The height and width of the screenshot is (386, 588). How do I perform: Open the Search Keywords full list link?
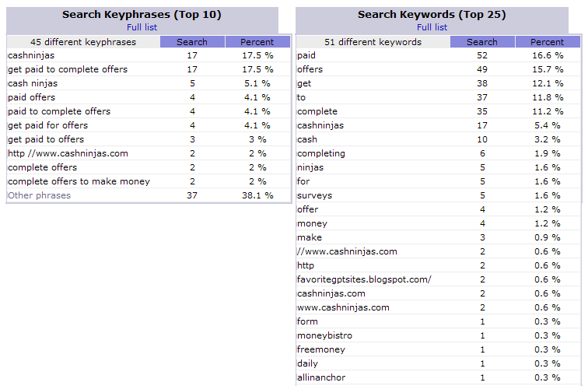click(432, 27)
